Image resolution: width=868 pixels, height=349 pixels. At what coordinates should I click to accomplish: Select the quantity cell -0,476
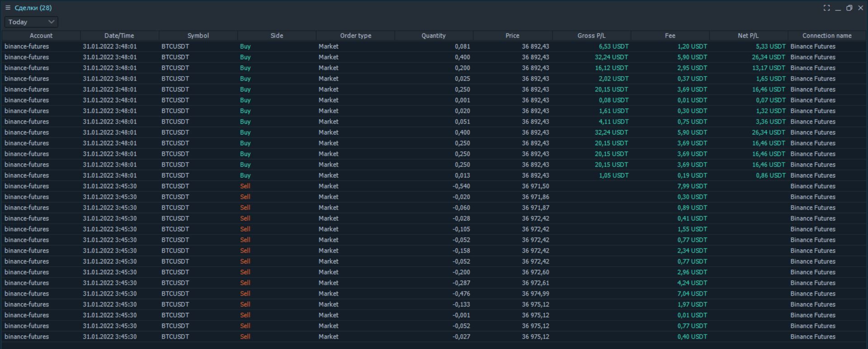coord(461,294)
